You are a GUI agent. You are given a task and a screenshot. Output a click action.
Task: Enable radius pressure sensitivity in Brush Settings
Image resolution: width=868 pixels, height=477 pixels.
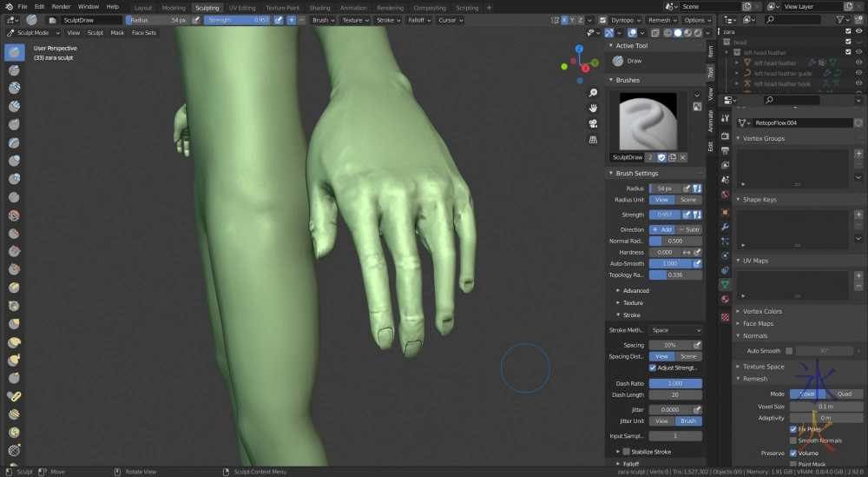point(687,188)
